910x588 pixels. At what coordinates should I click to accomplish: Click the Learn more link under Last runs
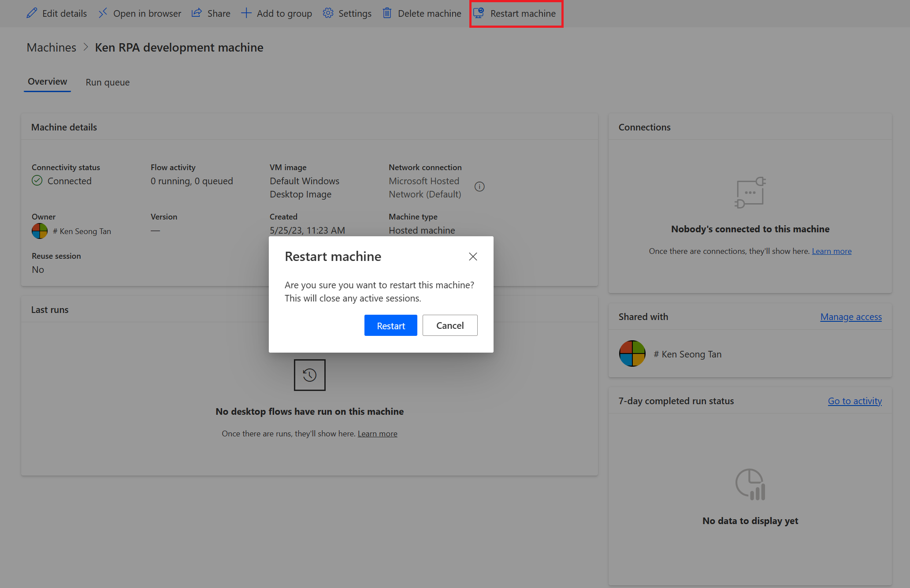[377, 433]
